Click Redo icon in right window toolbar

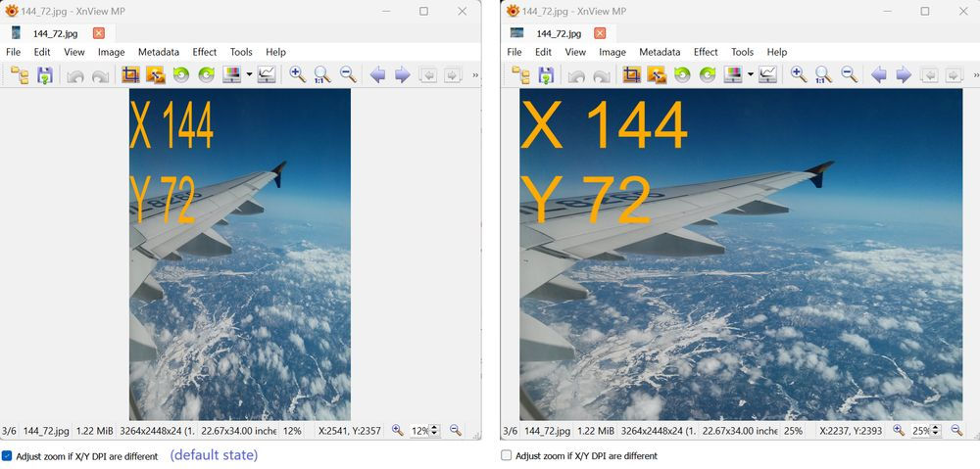[x=602, y=76]
